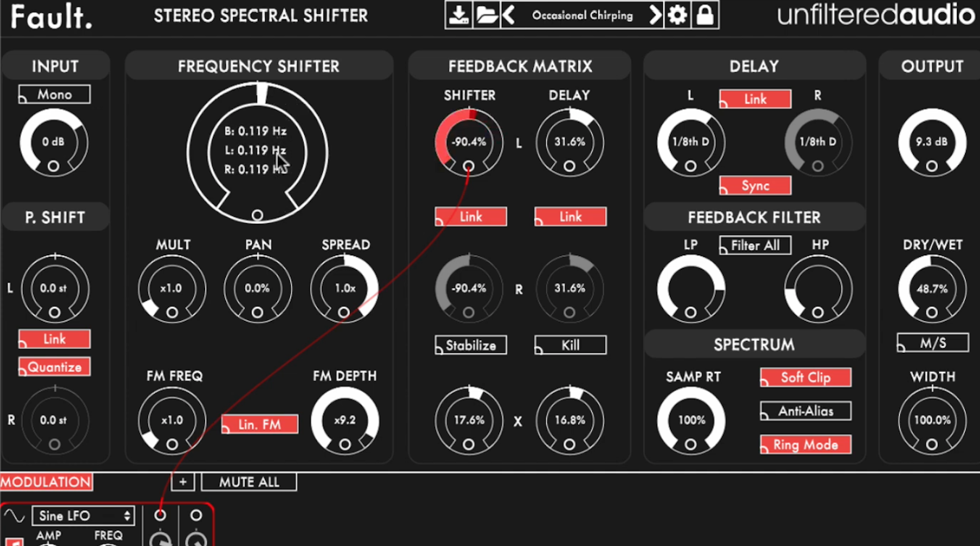Toggle the Soft Clip button
The height and width of the screenshot is (546, 980).
click(805, 377)
